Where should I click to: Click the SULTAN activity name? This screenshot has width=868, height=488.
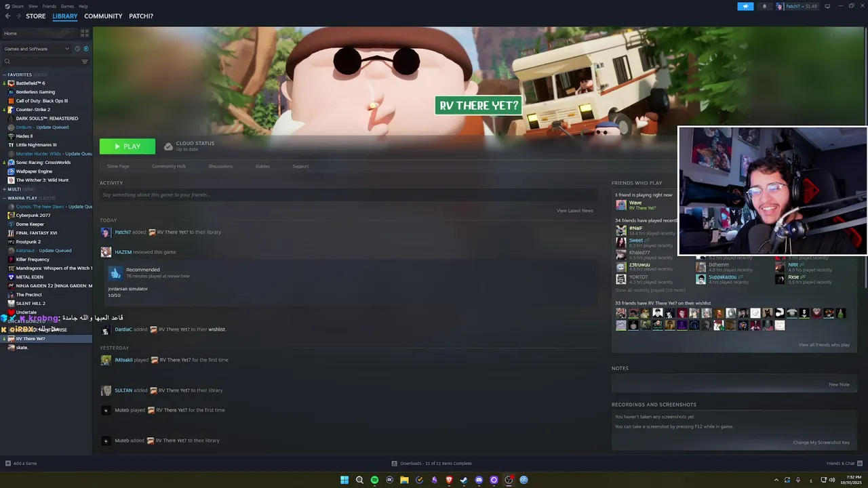(123, 390)
